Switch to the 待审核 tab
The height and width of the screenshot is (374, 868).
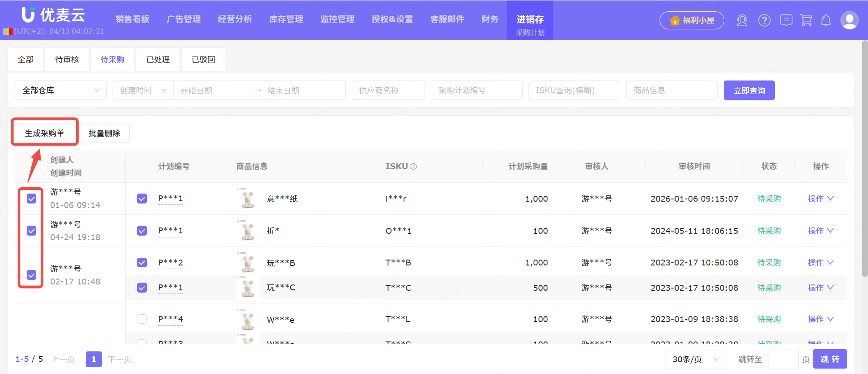67,60
